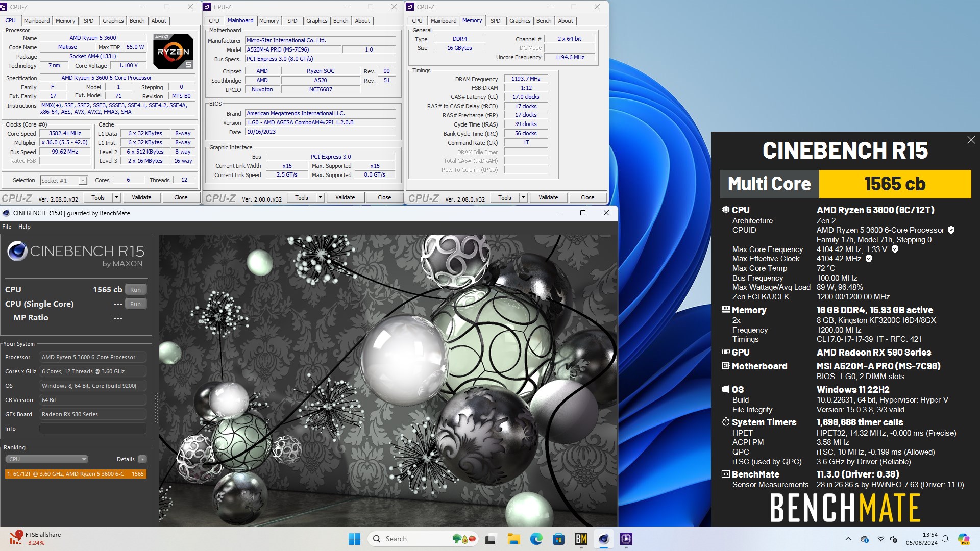Click the Copilot icon in system tray
The height and width of the screenshot is (551, 980).
pyautogui.click(x=964, y=539)
